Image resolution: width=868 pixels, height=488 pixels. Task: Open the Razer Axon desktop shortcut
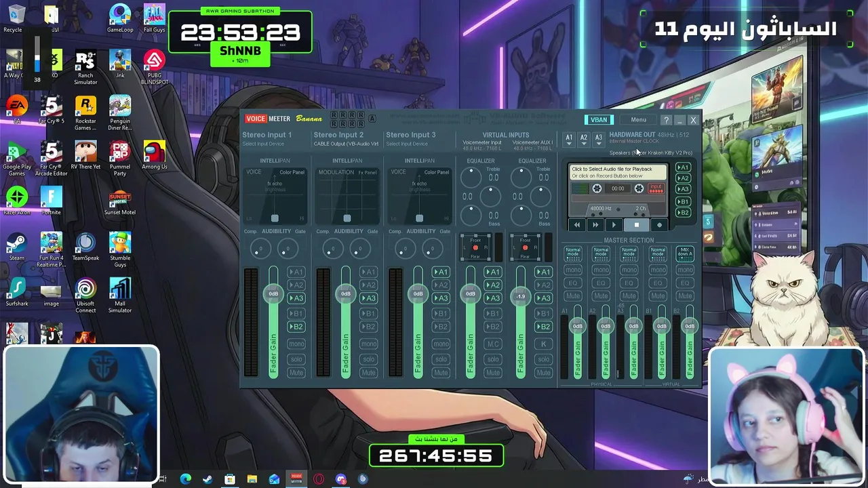pos(17,201)
